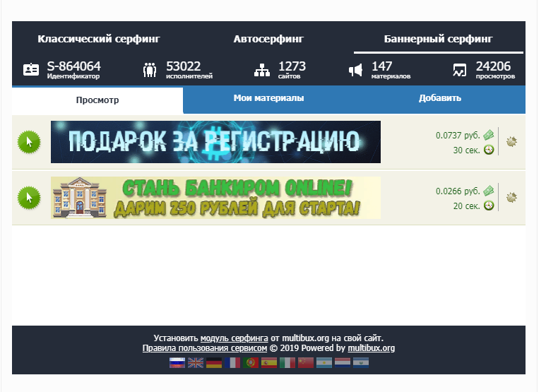Image resolution: width=546 pixels, height=392 pixels.
Task: Select the Баннерный серфинг section
Action: (x=438, y=39)
